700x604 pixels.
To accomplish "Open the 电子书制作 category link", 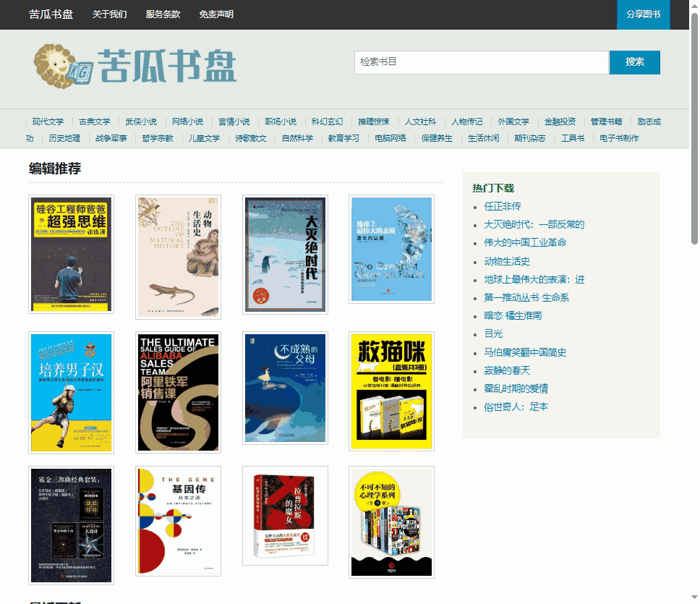I will (619, 138).
